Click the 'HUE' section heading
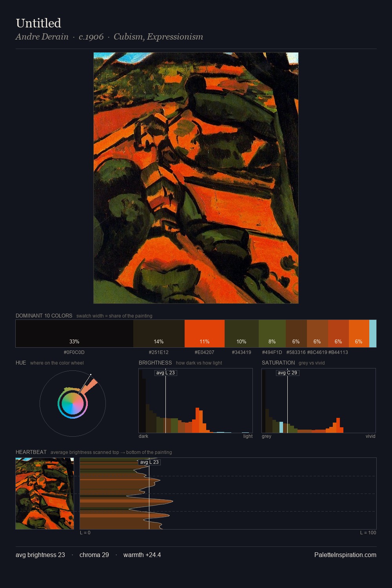The width and height of the screenshot is (392, 588). [21, 363]
